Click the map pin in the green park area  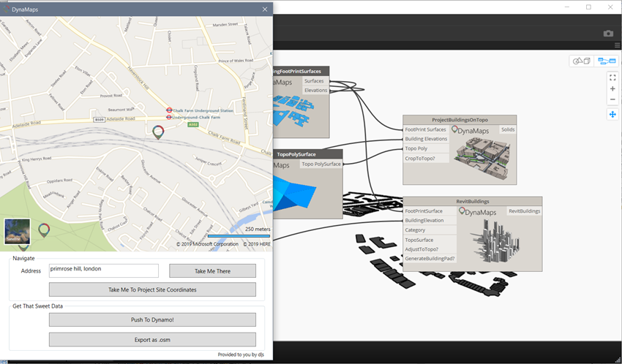44,230
